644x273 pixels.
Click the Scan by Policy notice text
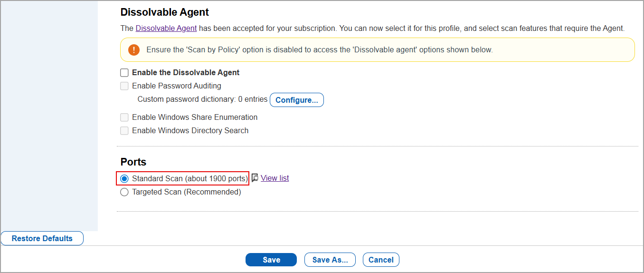tap(319, 50)
